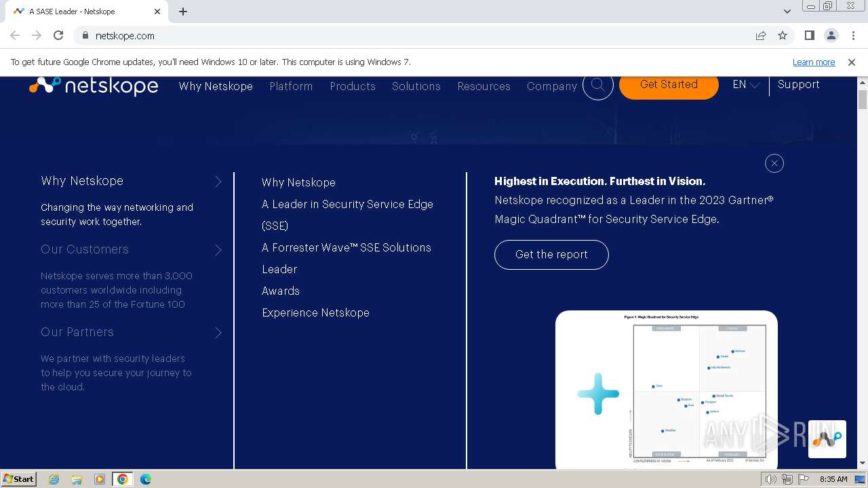
Task: Open Chrome three-dot menu
Action: click(852, 35)
